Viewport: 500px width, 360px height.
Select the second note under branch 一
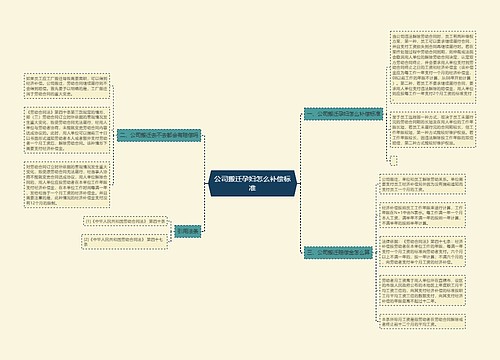pyautogui.click(x=433, y=129)
